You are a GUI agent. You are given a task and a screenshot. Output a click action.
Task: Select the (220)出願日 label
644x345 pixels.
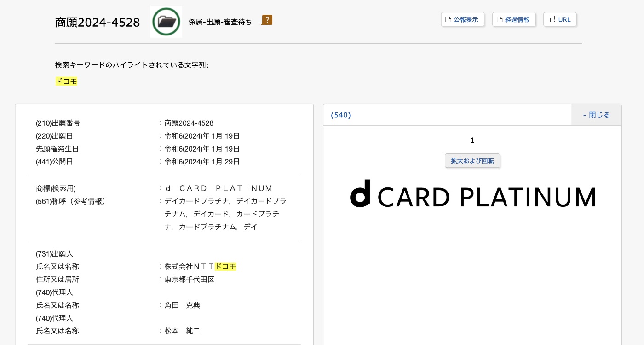[x=54, y=136]
